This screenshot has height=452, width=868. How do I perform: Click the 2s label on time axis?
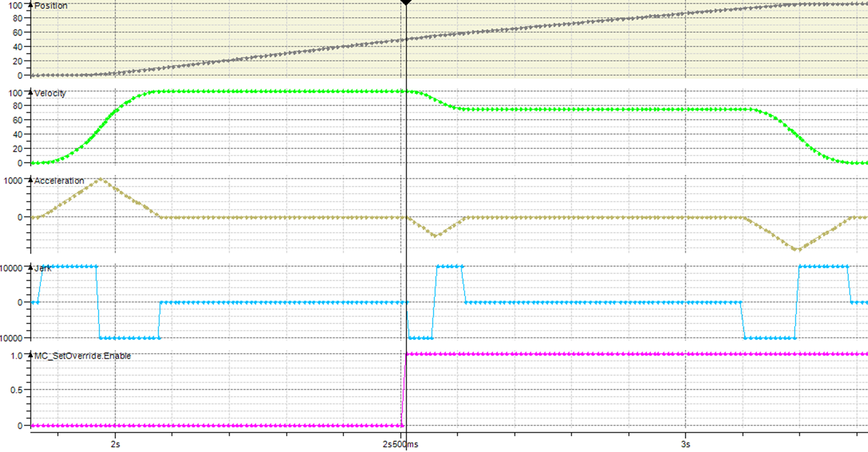(115, 443)
